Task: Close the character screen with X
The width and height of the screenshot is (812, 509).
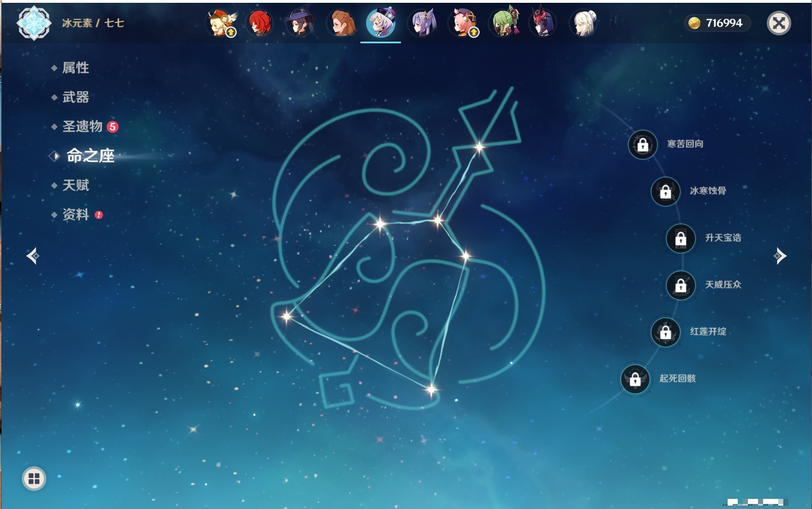Action: click(779, 23)
